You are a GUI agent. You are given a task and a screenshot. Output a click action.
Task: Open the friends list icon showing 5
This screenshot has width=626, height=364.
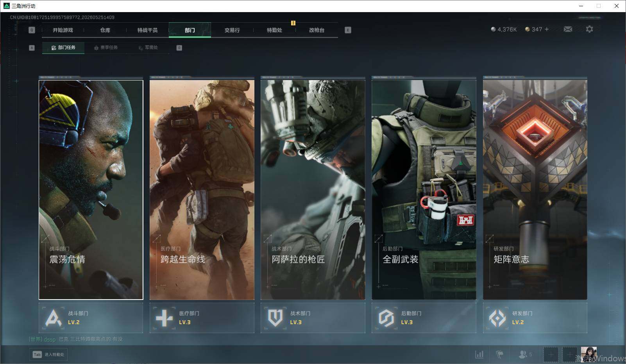tap(525, 355)
